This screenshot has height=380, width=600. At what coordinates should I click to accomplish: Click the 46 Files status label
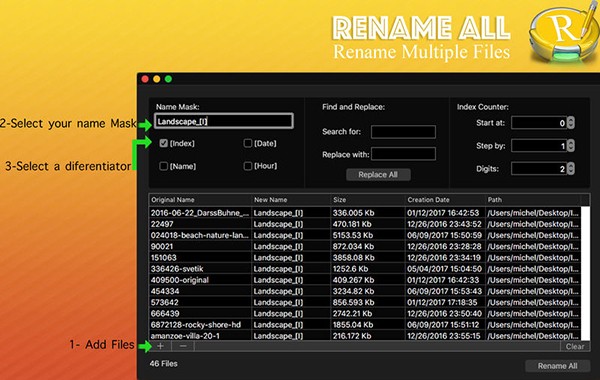coord(163,364)
